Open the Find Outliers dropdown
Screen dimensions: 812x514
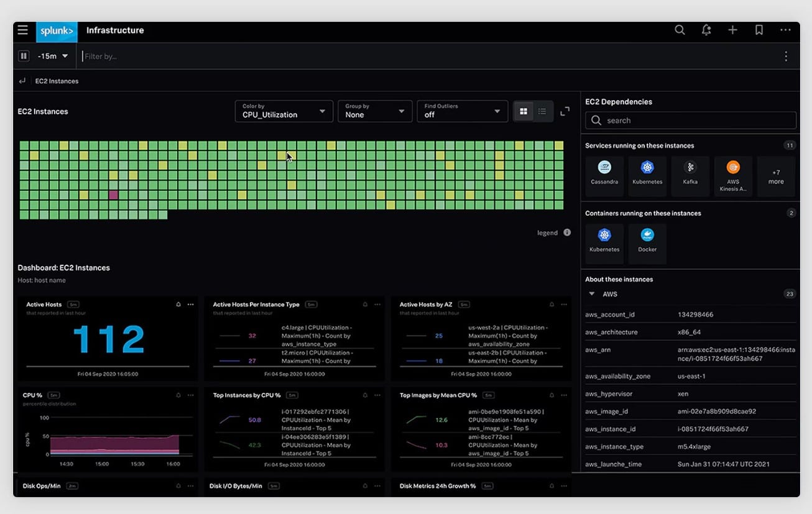coord(462,111)
